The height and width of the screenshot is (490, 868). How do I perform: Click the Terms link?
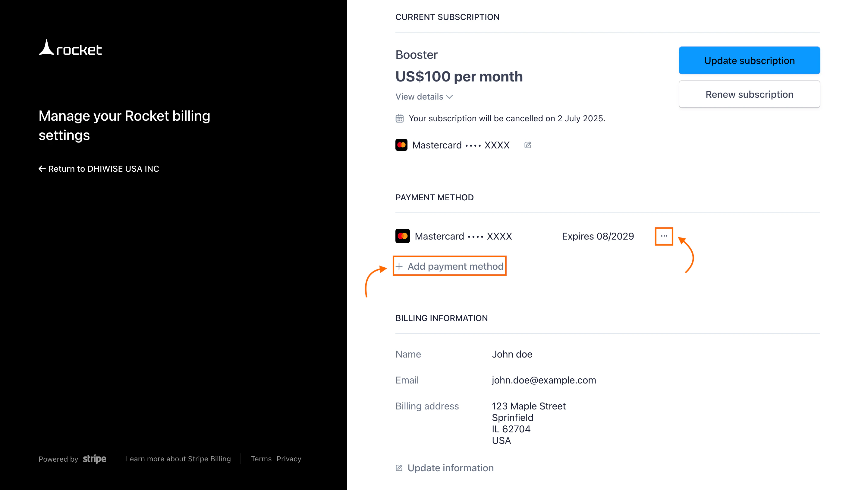tap(261, 459)
